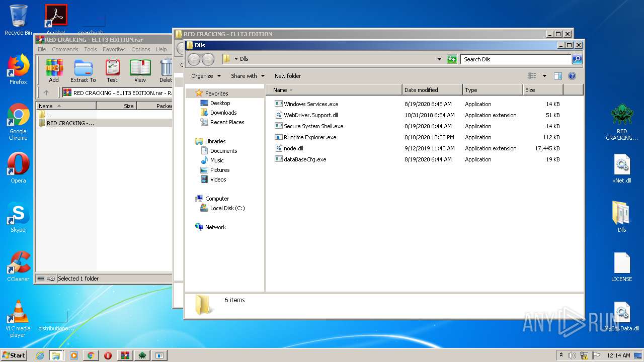Viewport: 644px width, 362px height.
Task: Click the Change your view icon
Action: [x=532, y=76]
